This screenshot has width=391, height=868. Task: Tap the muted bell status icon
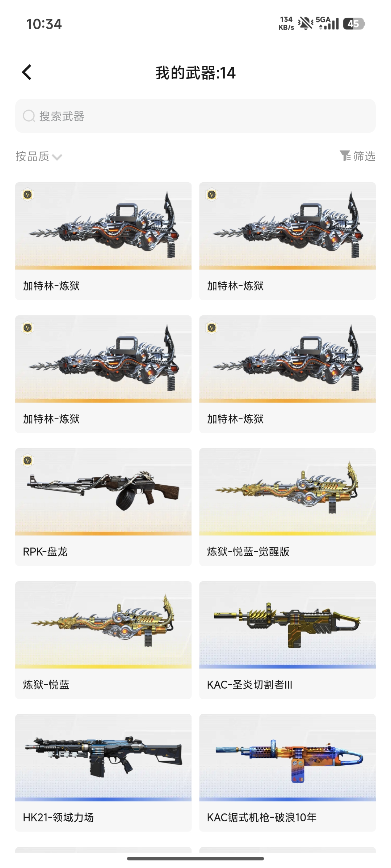click(305, 24)
